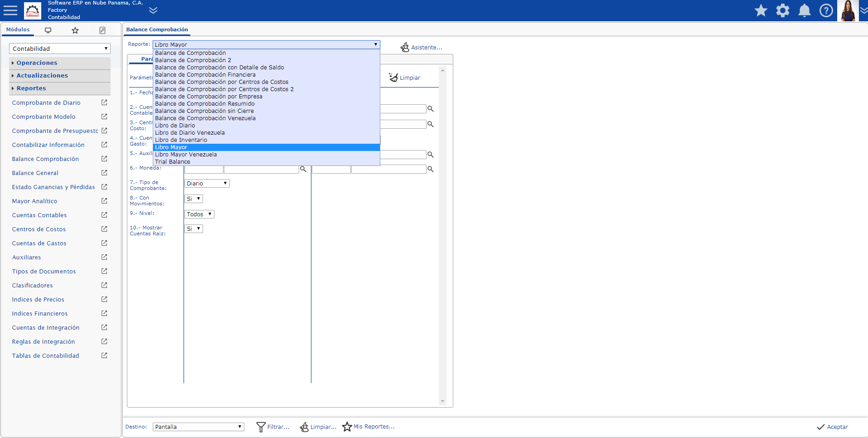Open Estado Ganancias y Pérdidas new window icon
Viewport: 868px width, 438px height.
click(104, 187)
